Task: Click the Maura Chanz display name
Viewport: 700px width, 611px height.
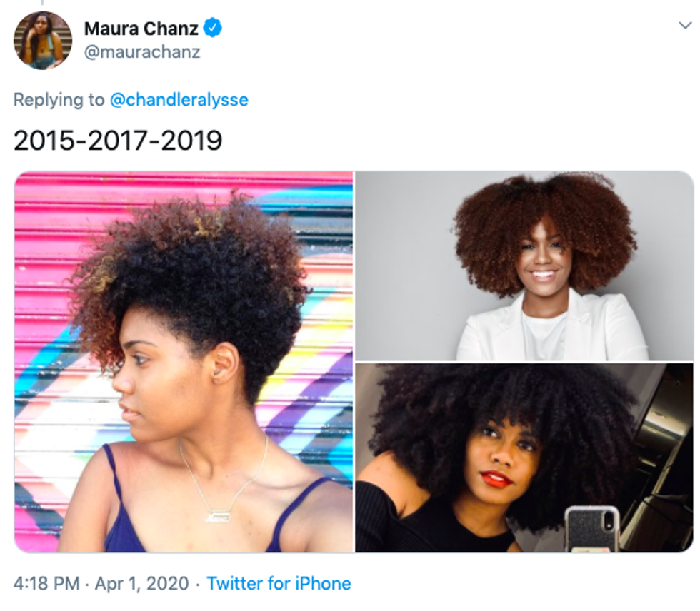Action: (141, 29)
